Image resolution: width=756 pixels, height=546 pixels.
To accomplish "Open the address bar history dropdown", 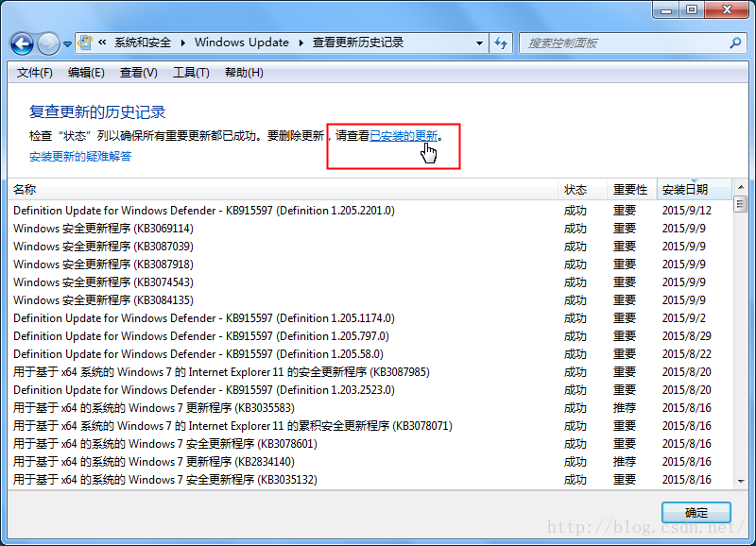I will click(479, 43).
